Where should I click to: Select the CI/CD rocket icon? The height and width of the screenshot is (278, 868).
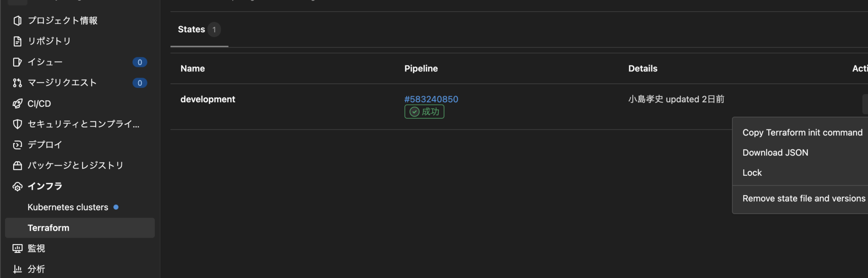click(17, 103)
